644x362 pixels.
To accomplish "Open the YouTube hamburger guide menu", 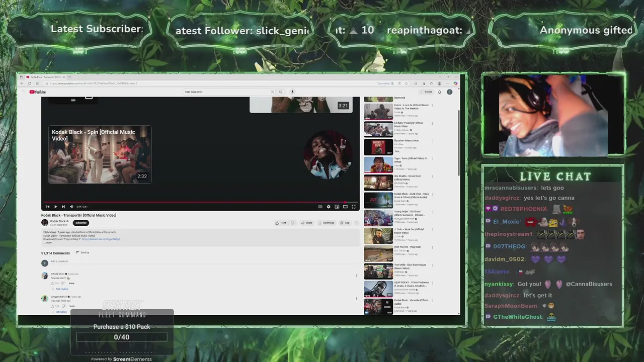I will [x=23, y=92].
